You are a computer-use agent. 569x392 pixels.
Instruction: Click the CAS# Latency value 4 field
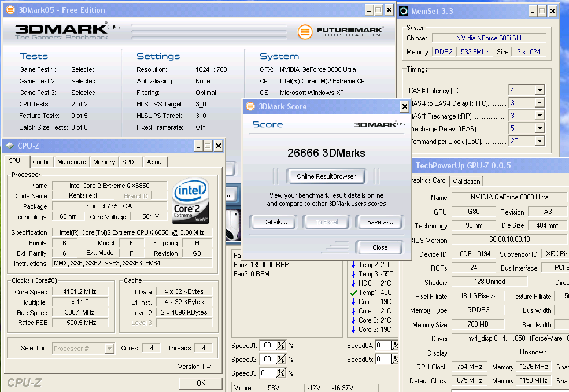tap(522, 90)
